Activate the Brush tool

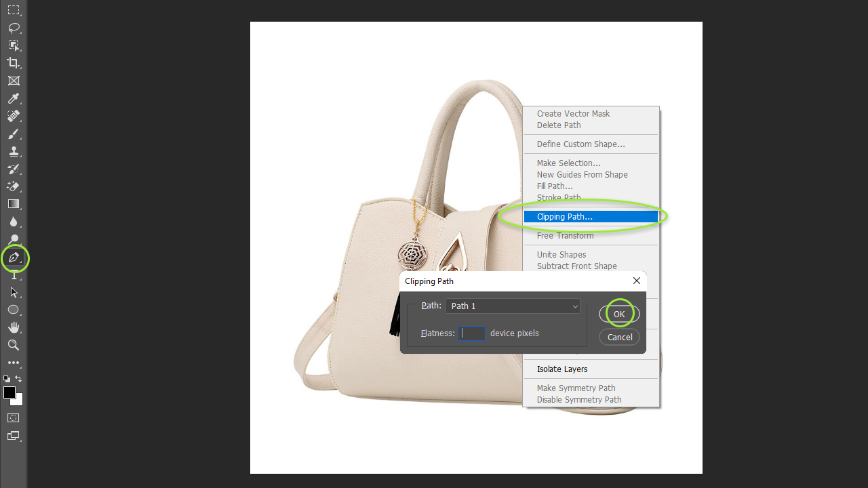14,134
